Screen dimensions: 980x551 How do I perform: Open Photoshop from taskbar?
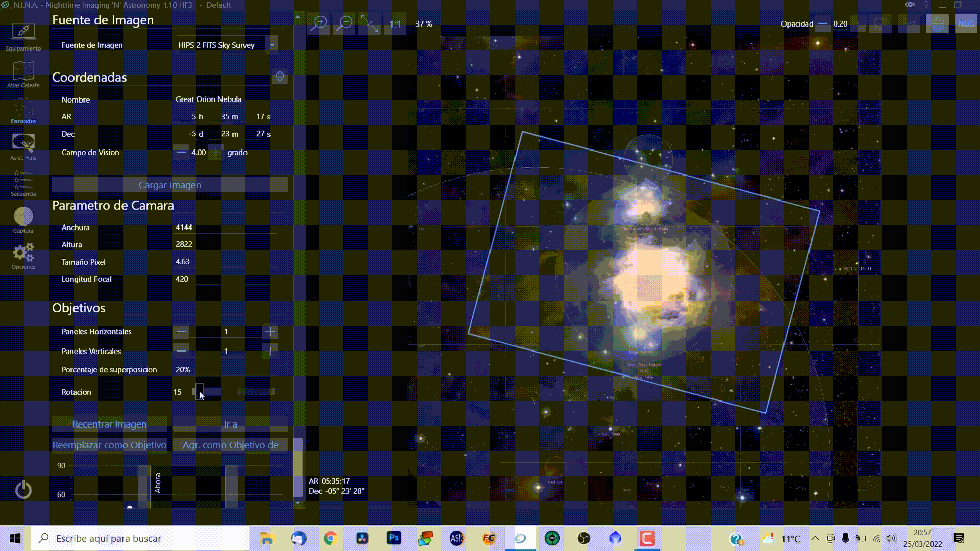394,538
